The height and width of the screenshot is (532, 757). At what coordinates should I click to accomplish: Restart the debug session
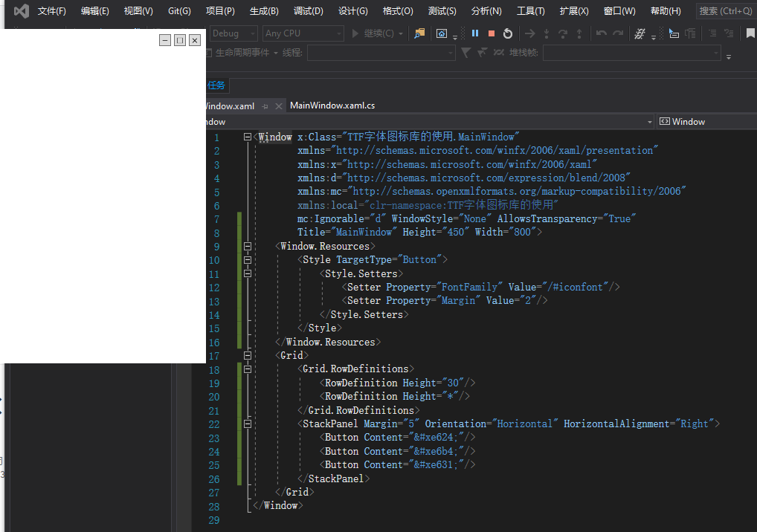[507, 33]
